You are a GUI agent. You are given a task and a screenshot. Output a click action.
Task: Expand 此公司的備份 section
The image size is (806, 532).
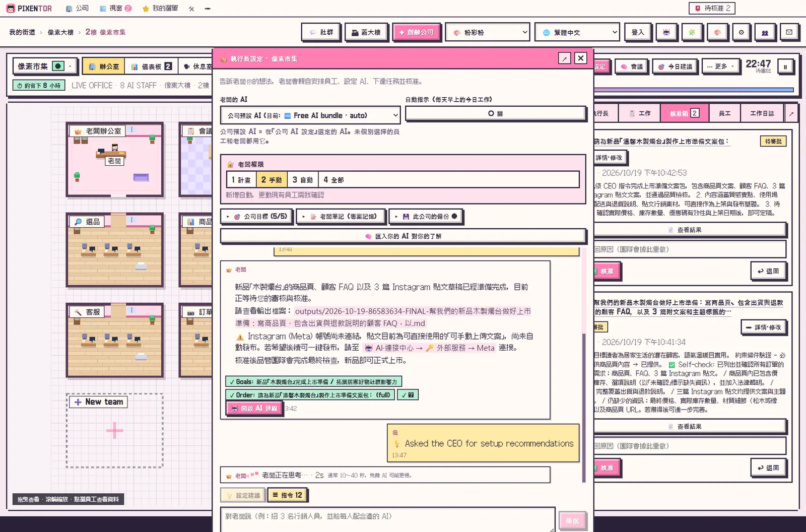point(426,217)
